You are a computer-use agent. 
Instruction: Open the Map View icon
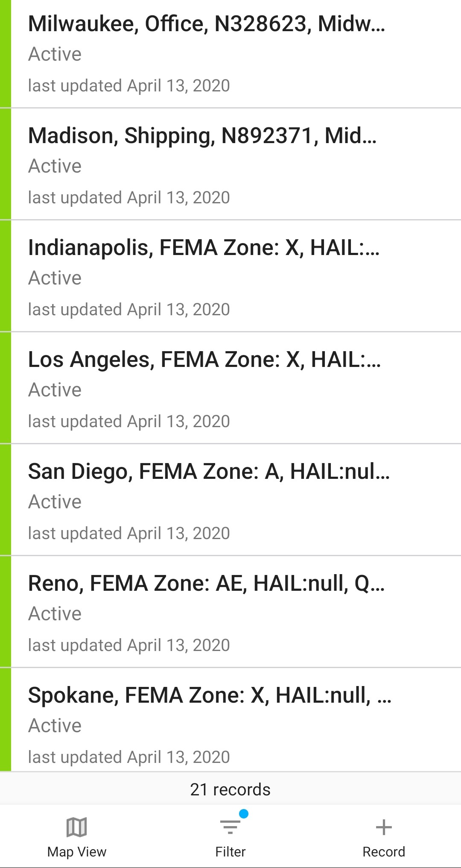coord(77,827)
